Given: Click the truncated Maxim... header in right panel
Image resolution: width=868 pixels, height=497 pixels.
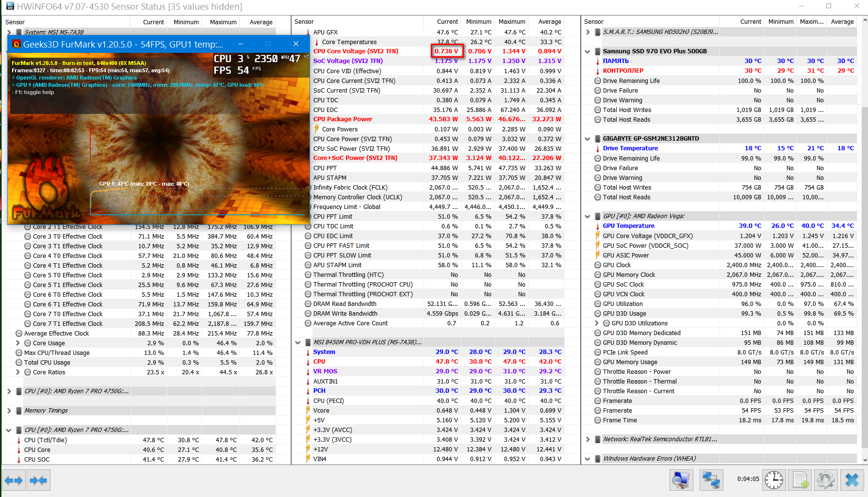Looking at the screenshot, I should pyautogui.click(x=811, y=22).
